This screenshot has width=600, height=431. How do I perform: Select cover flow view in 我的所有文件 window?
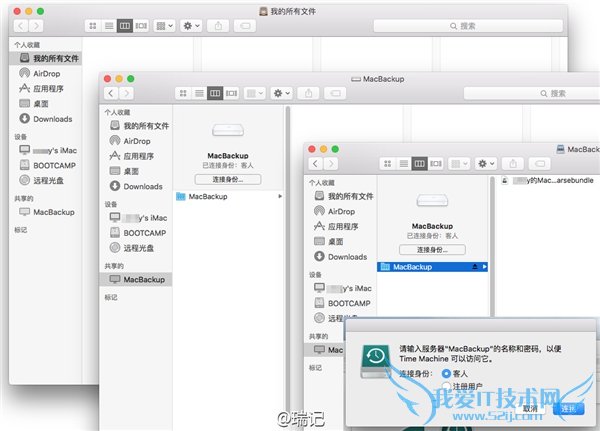point(141,26)
